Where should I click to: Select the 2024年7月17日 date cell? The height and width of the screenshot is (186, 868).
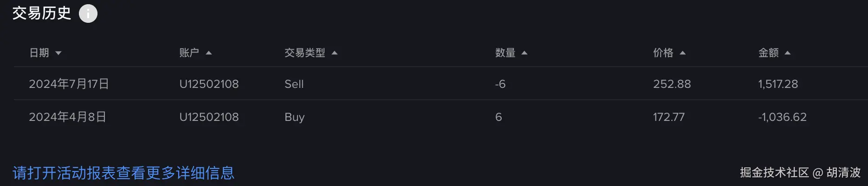pyautogui.click(x=69, y=84)
